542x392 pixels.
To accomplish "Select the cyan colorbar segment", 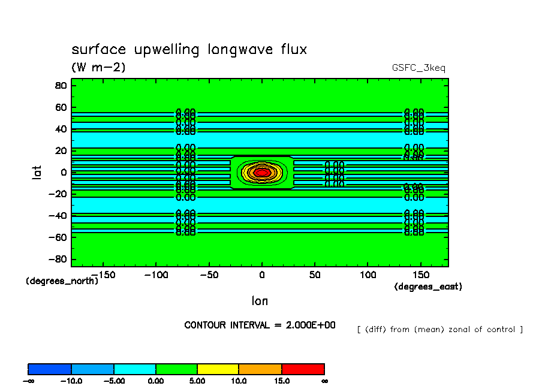I will (x=135, y=369).
